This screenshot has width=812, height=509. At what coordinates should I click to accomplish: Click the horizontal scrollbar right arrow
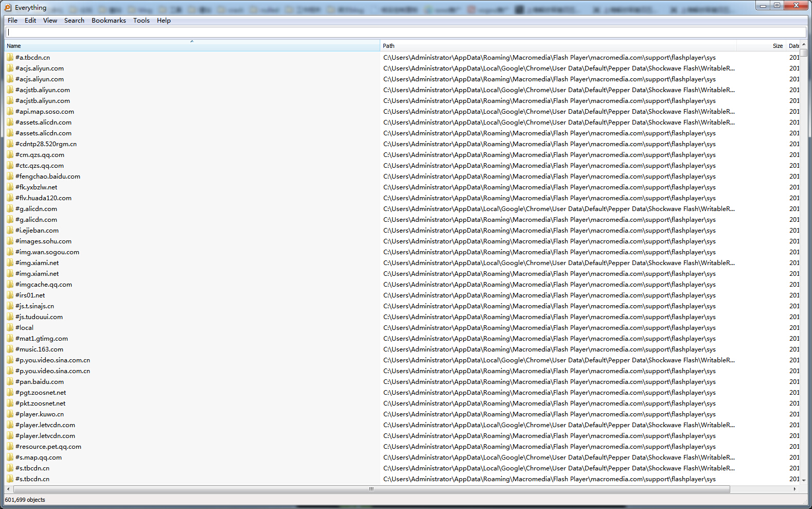(x=795, y=489)
